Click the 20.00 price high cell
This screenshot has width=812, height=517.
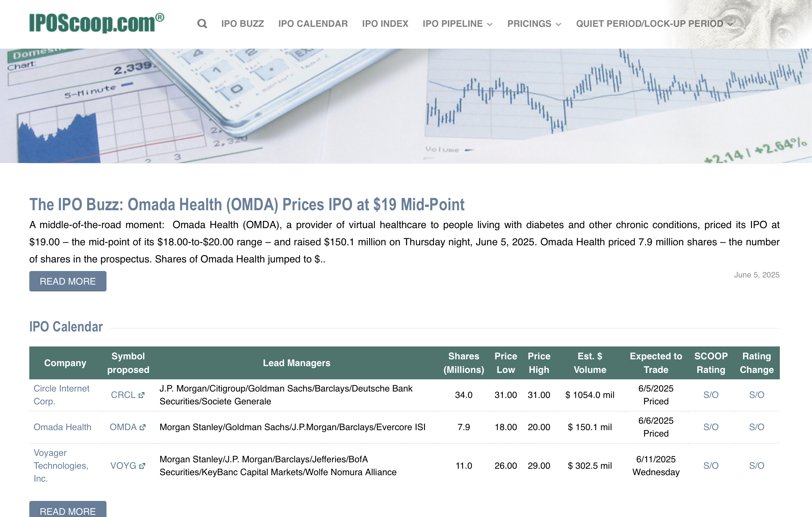point(539,427)
